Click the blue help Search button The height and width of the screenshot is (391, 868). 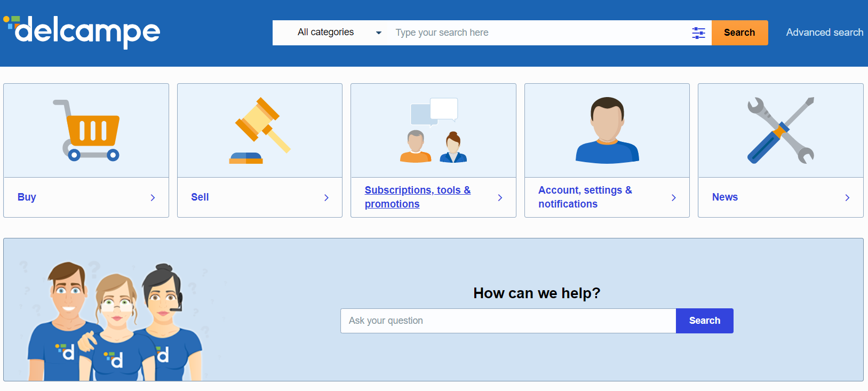pyautogui.click(x=705, y=321)
